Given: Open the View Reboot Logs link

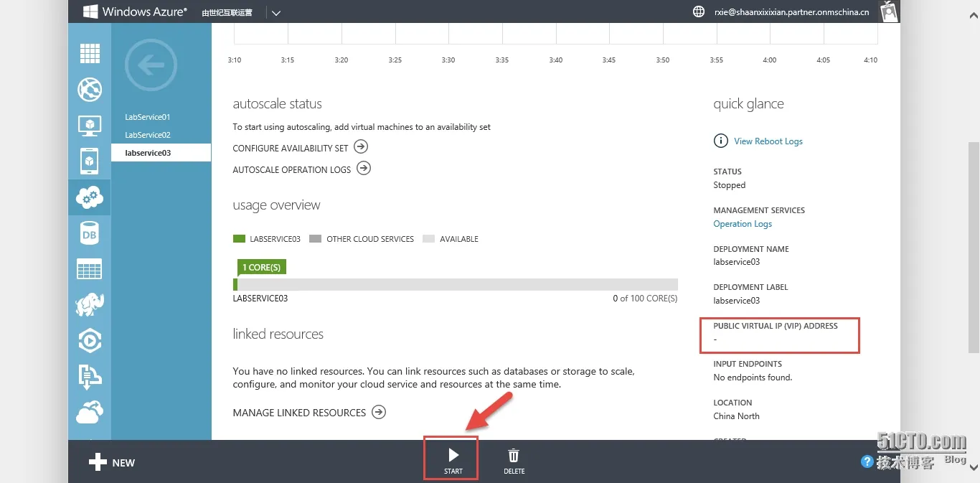Looking at the screenshot, I should (x=768, y=141).
